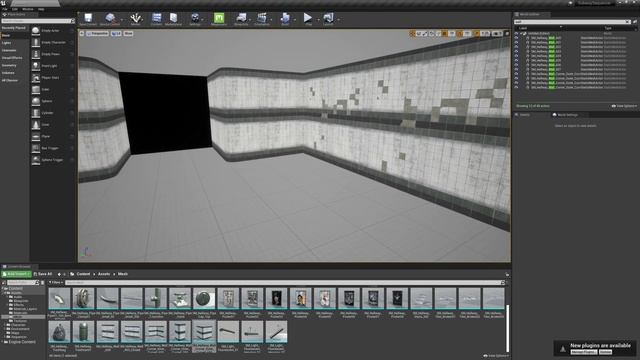
Task: Open View Options in World Outliner
Action: [624, 106]
